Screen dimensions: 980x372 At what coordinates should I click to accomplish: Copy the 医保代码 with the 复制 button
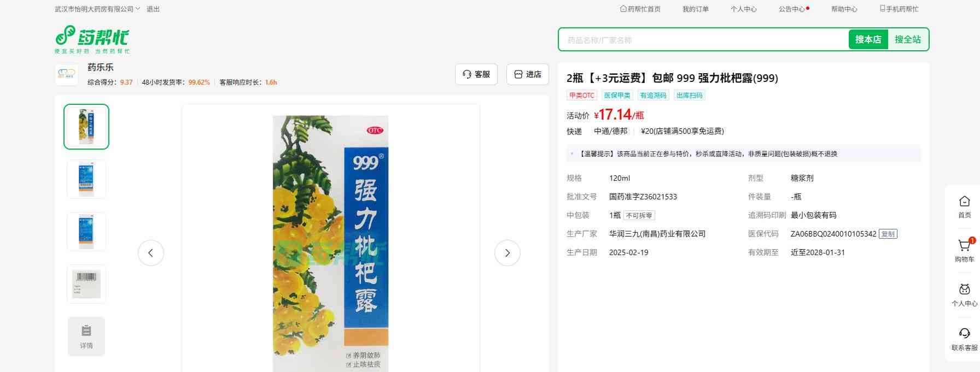click(x=888, y=234)
